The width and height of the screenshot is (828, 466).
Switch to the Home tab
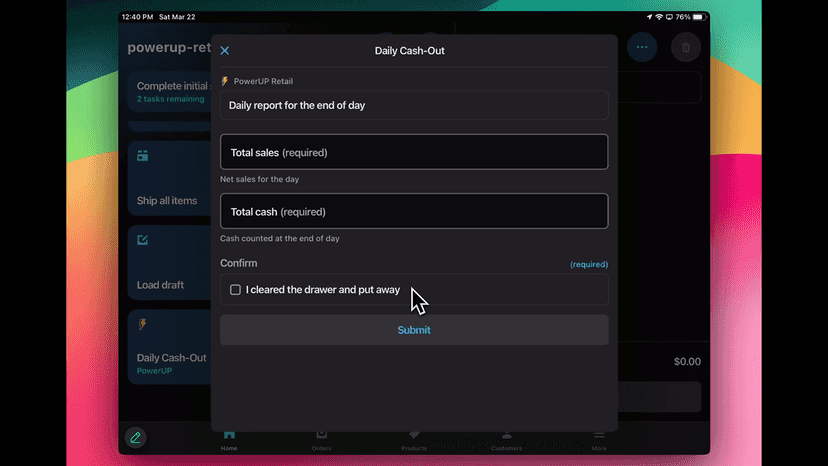tap(229, 440)
